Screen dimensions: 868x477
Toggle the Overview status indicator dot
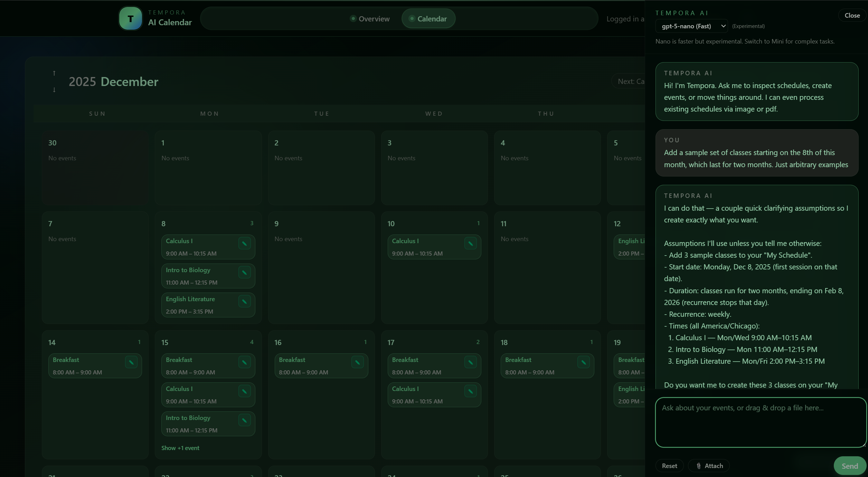coord(353,18)
